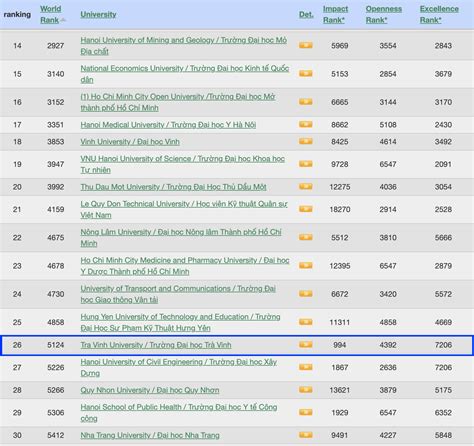The image size is (474, 446).
Task: Select the ranking column header
Action: coord(17,14)
